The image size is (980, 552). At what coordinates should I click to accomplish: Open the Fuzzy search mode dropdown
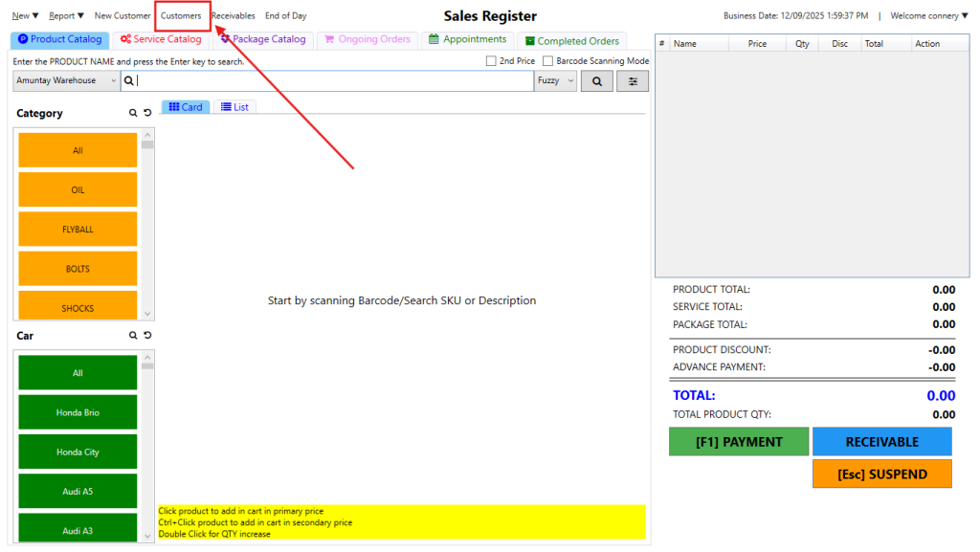point(556,81)
